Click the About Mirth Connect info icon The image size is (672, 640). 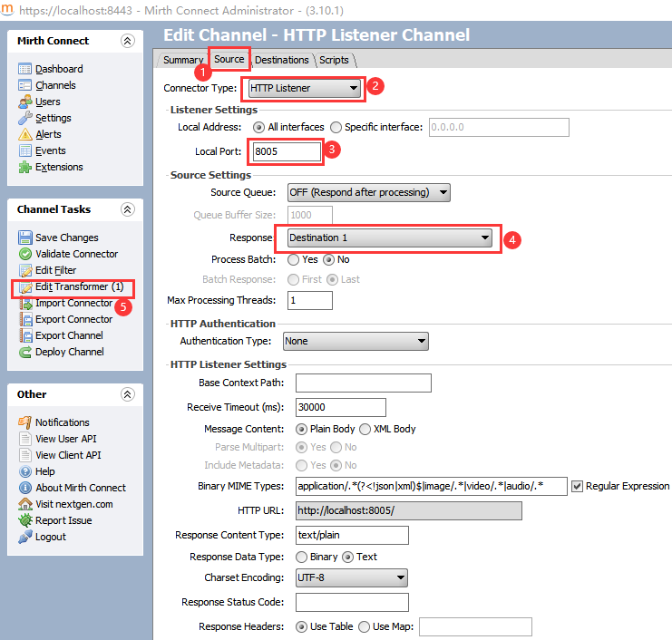tap(24, 488)
